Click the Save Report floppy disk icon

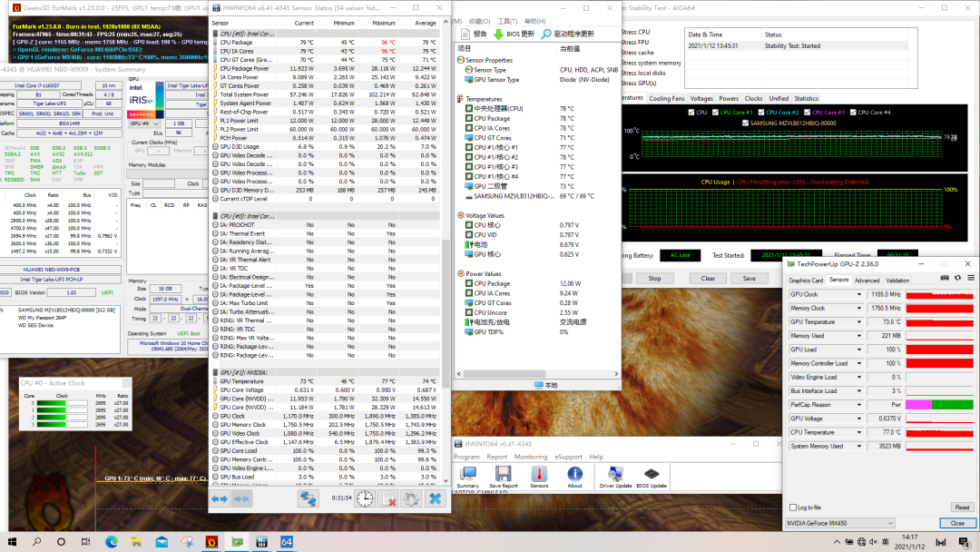(x=501, y=474)
